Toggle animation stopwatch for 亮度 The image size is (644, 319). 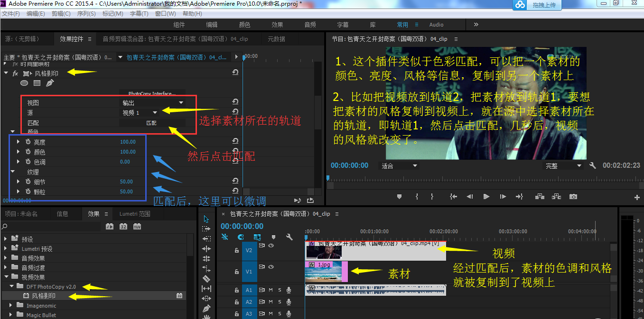(x=28, y=142)
